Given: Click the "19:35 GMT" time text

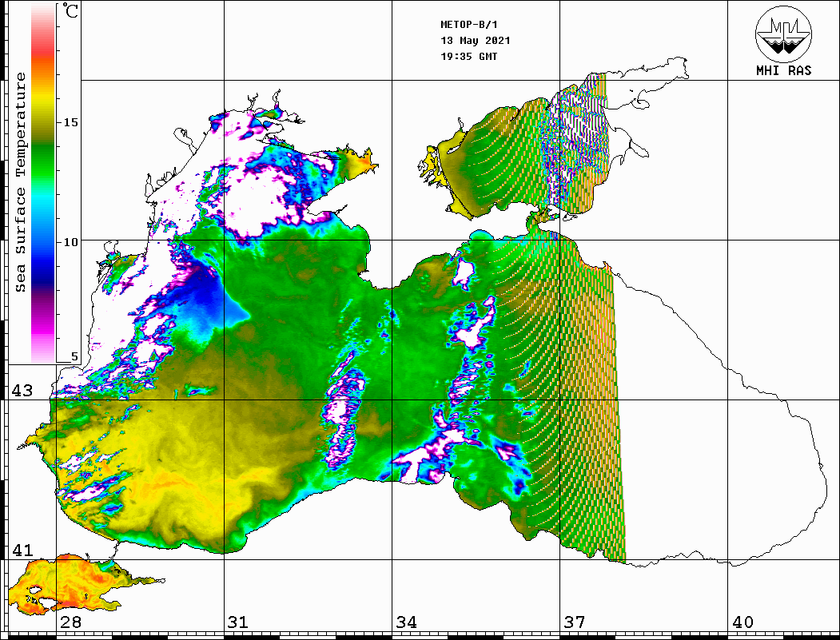Looking at the screenshot, I should pyautogui.click(x=468, y=56).
